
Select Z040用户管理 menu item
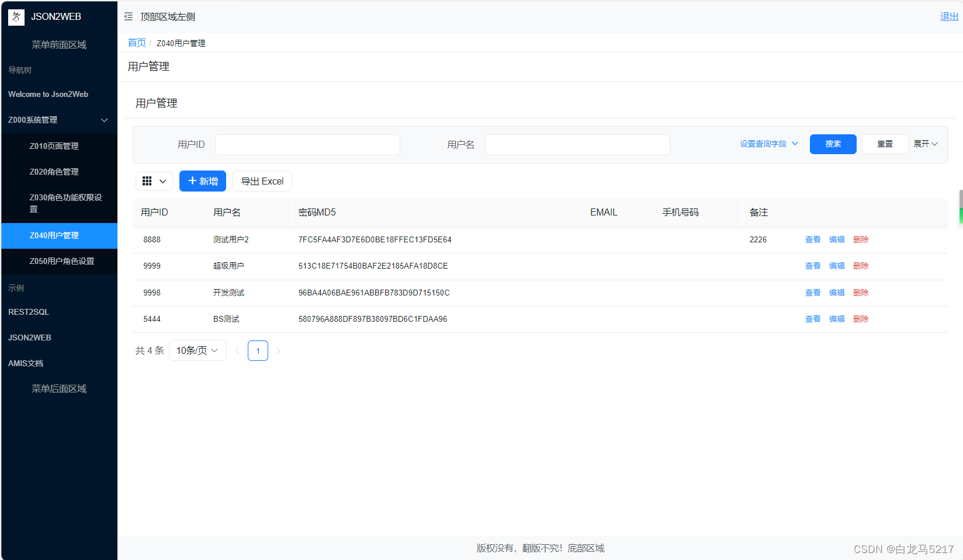click(x=59, y=235)
